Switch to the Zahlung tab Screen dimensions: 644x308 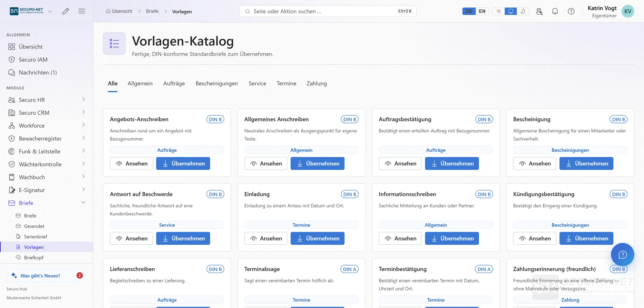(317, 84)
